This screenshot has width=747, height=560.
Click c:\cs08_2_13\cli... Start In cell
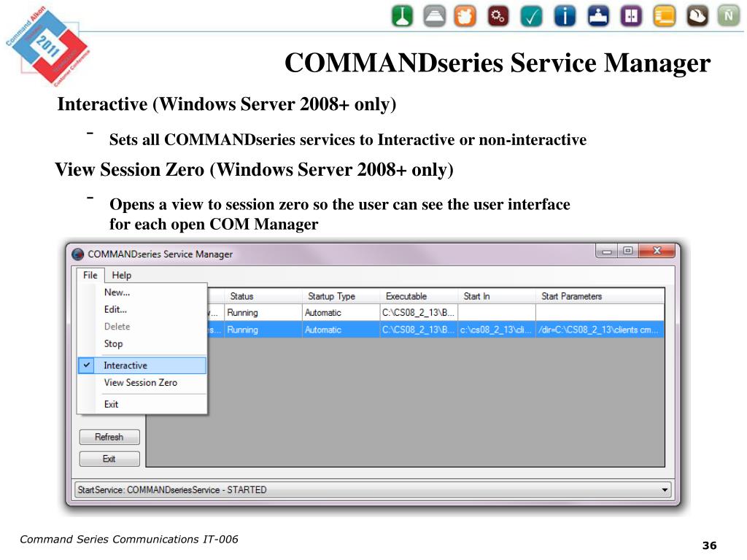(496, 330)
